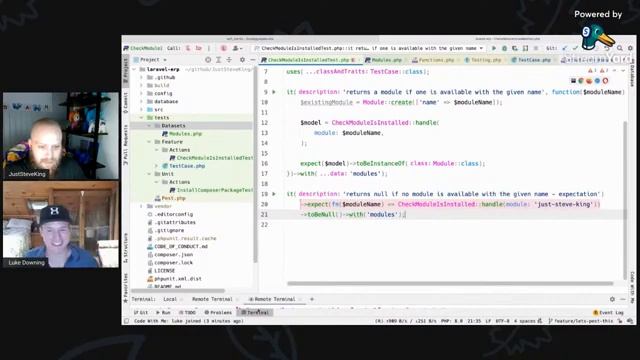Screen dimensions: 640x360
Task: Click Expand All in Project panel
Action: [219, 60]
